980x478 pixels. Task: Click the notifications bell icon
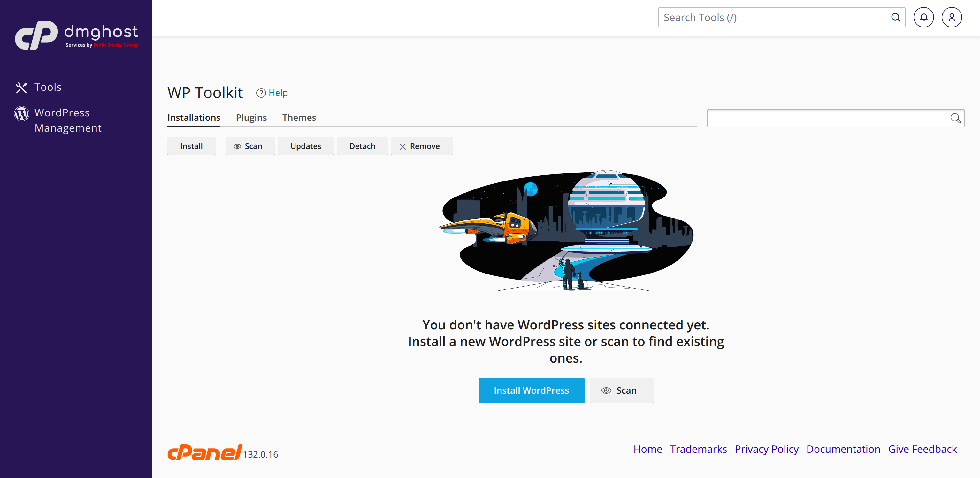coord(923,18)
